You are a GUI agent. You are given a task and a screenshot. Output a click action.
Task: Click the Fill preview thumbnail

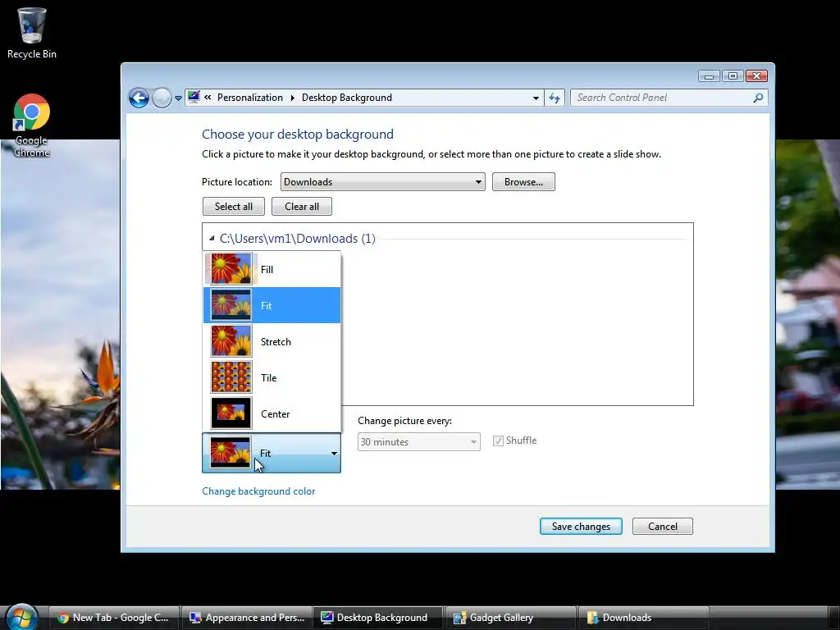(231, 269)
